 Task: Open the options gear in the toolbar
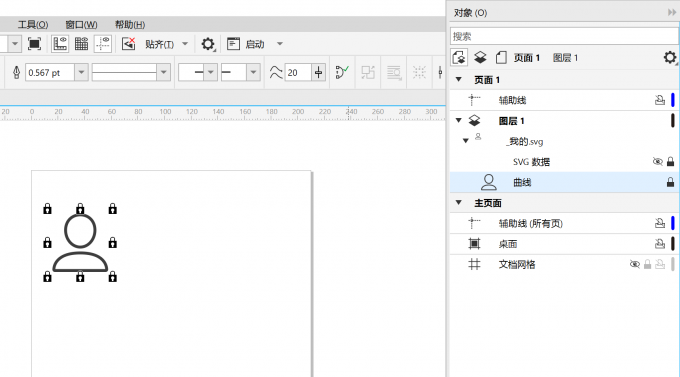[x=208, y=44]
